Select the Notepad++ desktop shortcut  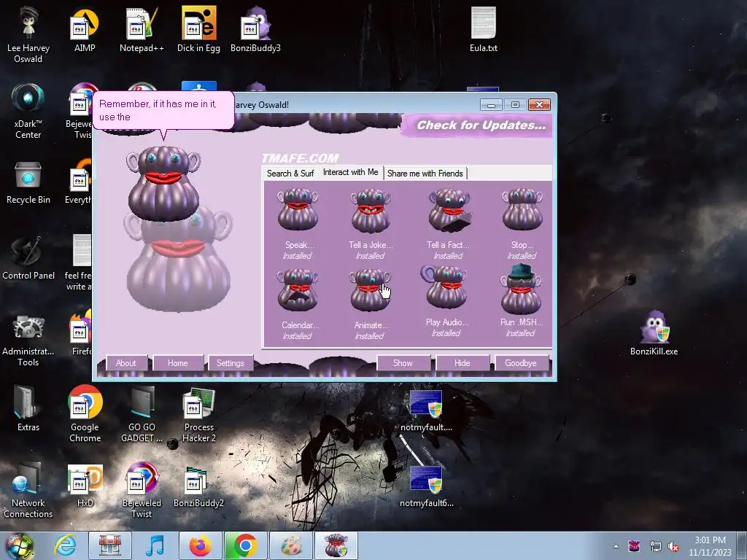point(142,29)
